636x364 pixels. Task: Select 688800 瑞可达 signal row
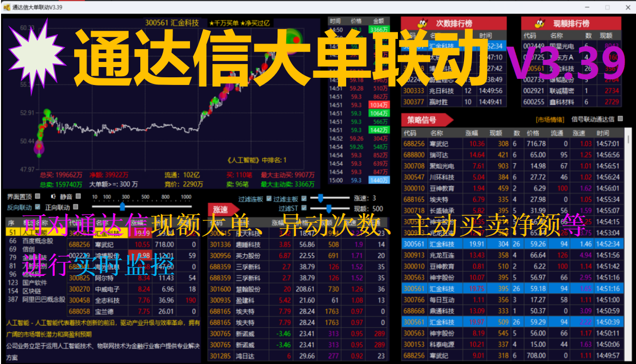[512, 155]
